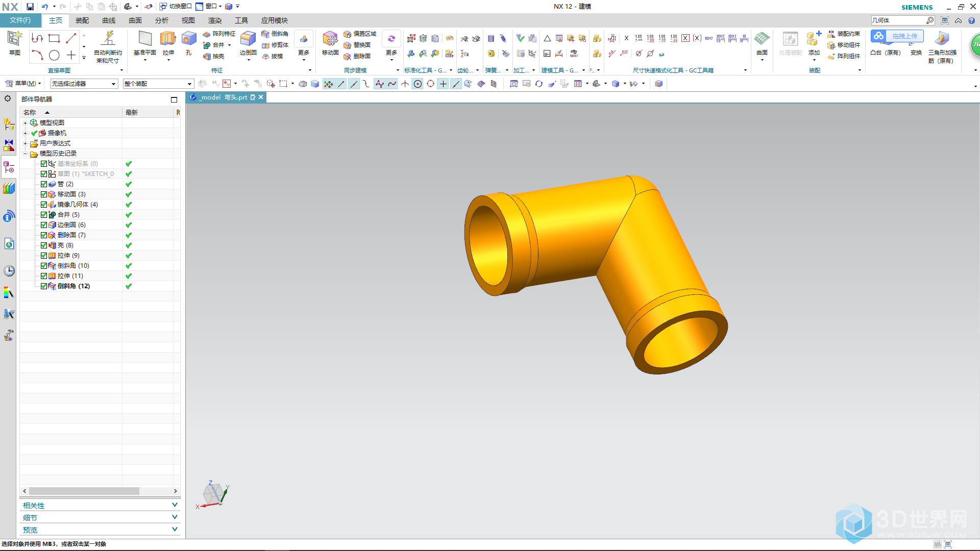Click the 切换窗口 button
Screen dimensions: 980x551
point(176,7)
